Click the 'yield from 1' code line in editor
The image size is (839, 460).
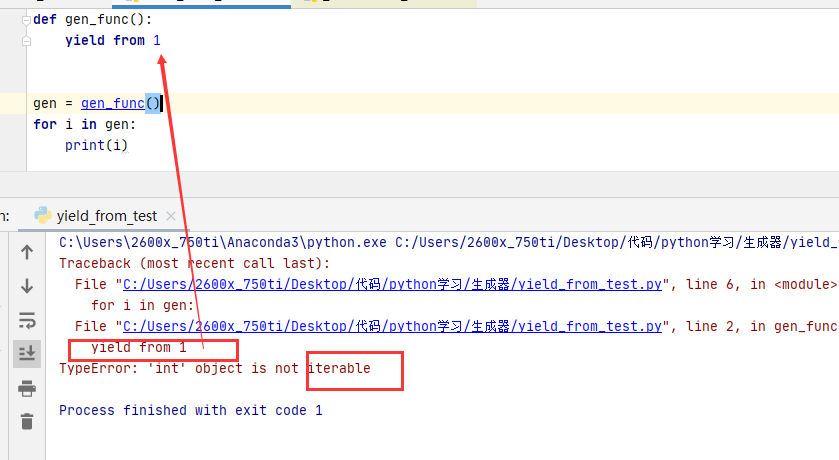pyautogui.click(x=112, y=41)
